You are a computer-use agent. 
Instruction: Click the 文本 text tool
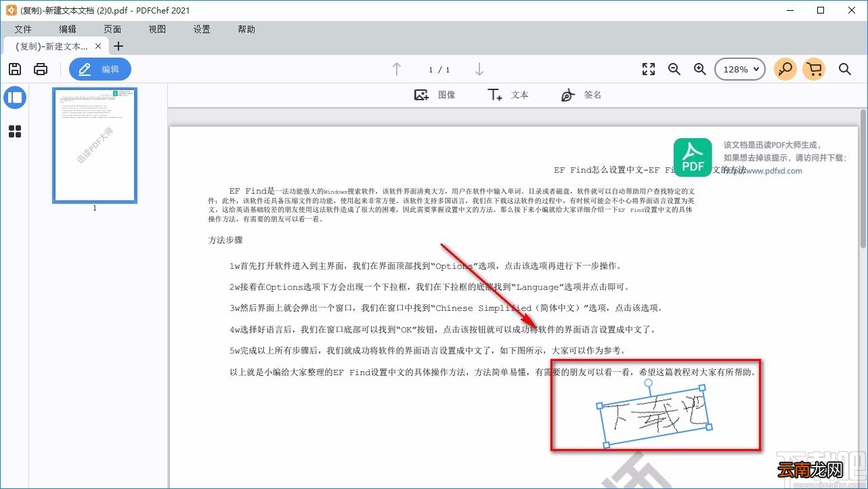(x=508, y=95)
